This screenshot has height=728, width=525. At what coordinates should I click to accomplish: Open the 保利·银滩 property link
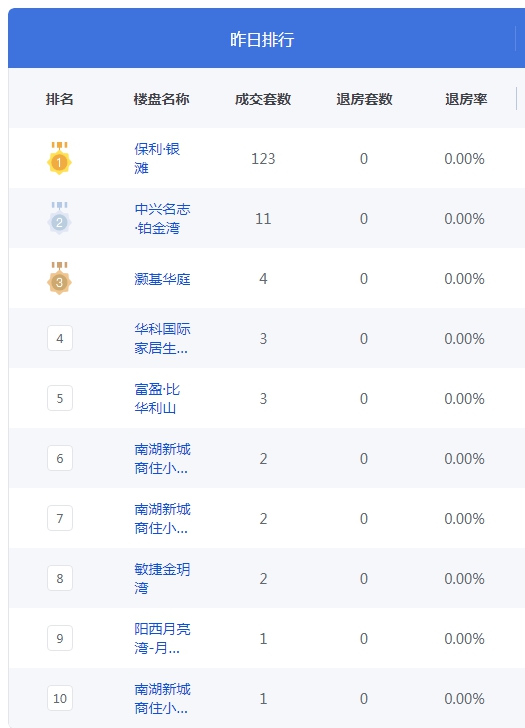tap(157, 158)
